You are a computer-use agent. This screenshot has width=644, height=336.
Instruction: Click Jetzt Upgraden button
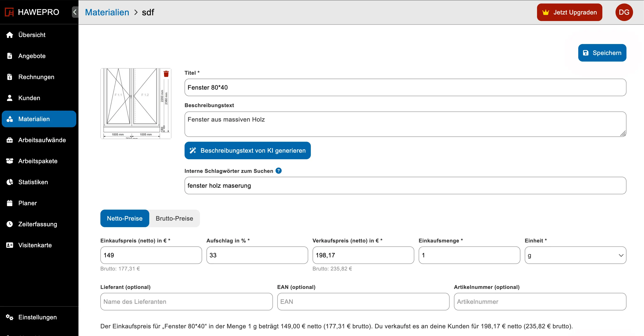coord(569,12)
